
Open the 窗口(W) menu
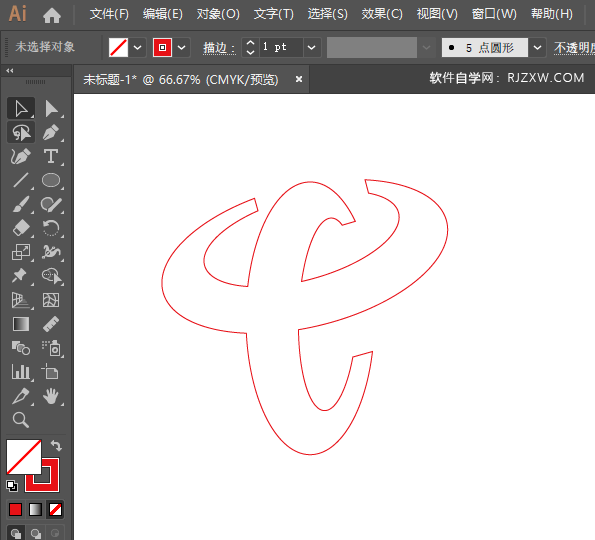(494, 14)
